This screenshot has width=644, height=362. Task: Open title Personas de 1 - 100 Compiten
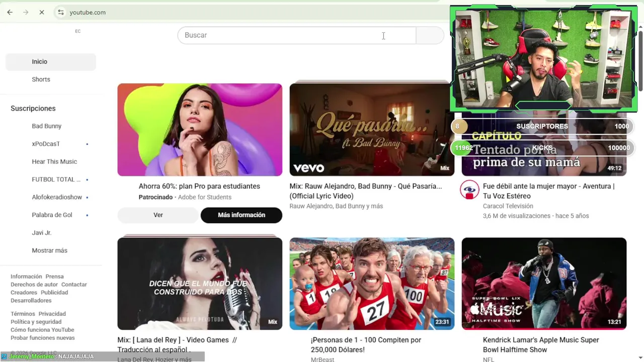point(366,345)
